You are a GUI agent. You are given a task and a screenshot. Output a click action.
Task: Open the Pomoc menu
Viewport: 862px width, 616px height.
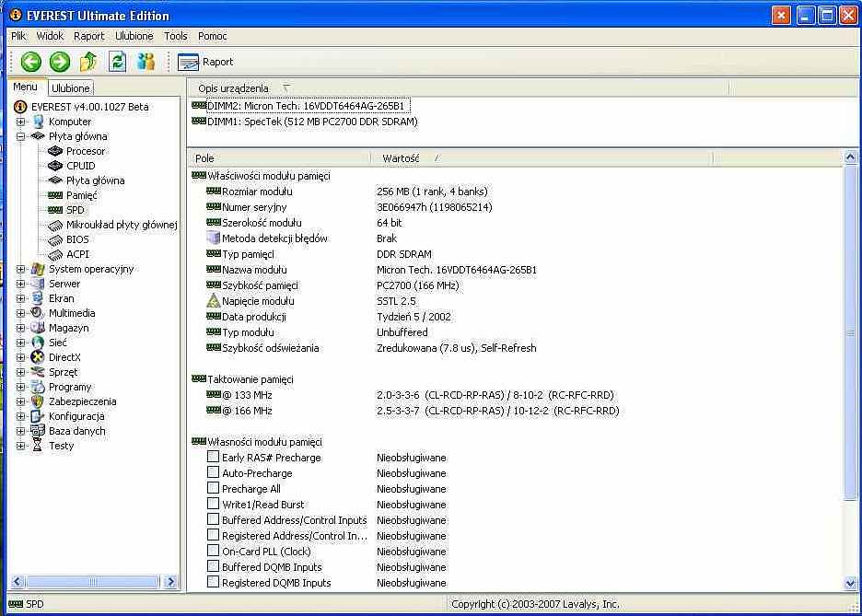[x=212, y=36]
